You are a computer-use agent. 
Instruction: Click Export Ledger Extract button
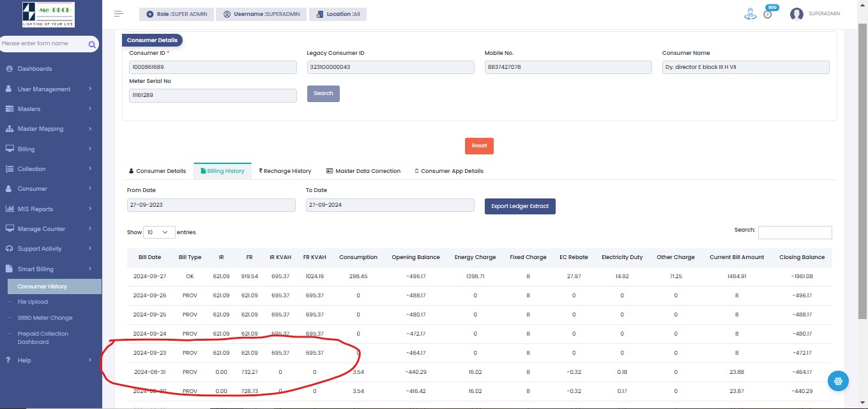pos(520,207)
